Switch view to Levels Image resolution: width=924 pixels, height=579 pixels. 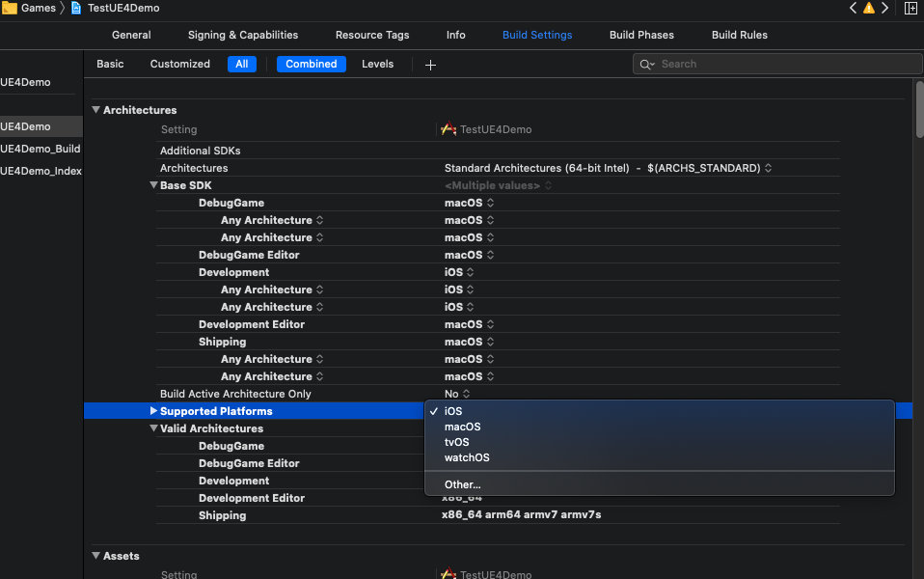pyautogui.click(x=377, y=64)
